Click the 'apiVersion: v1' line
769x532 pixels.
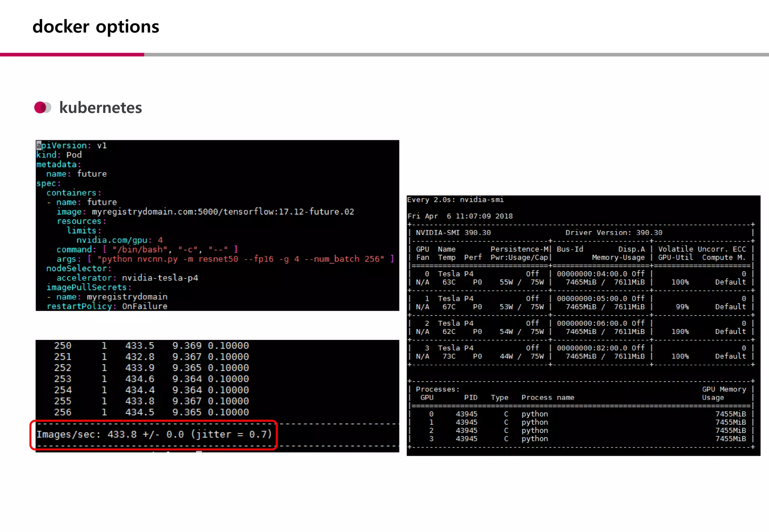click(71, 146)
